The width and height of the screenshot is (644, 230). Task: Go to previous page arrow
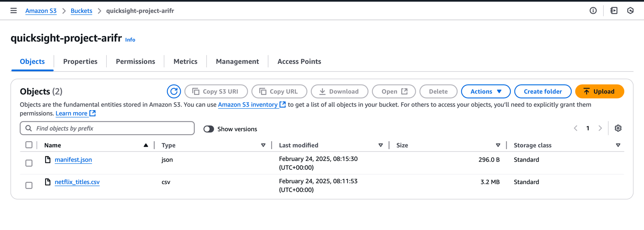click(576, 128)
